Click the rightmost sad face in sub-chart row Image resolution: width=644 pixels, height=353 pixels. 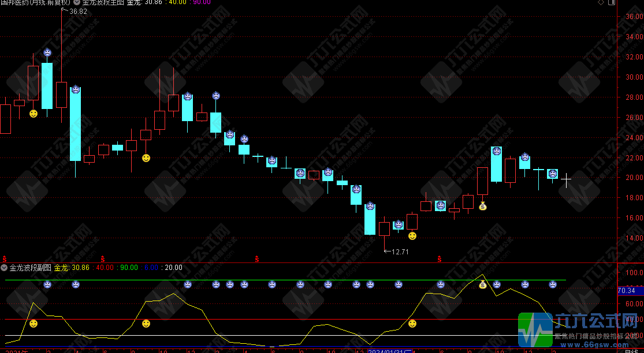click(553, 284)
